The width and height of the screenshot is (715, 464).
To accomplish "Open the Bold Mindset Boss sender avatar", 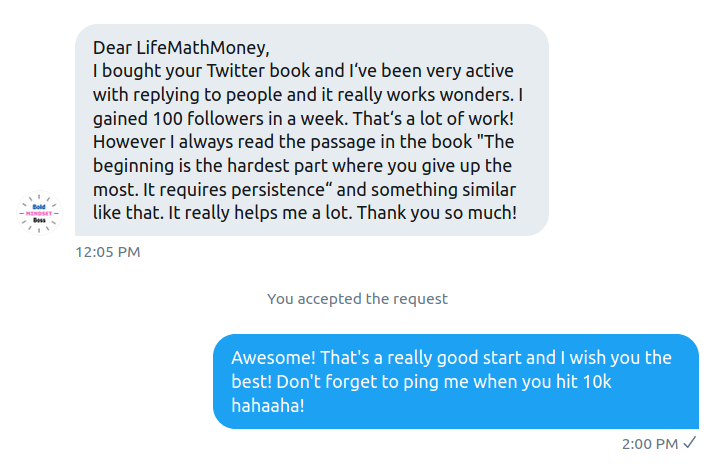I will [40, 213].
